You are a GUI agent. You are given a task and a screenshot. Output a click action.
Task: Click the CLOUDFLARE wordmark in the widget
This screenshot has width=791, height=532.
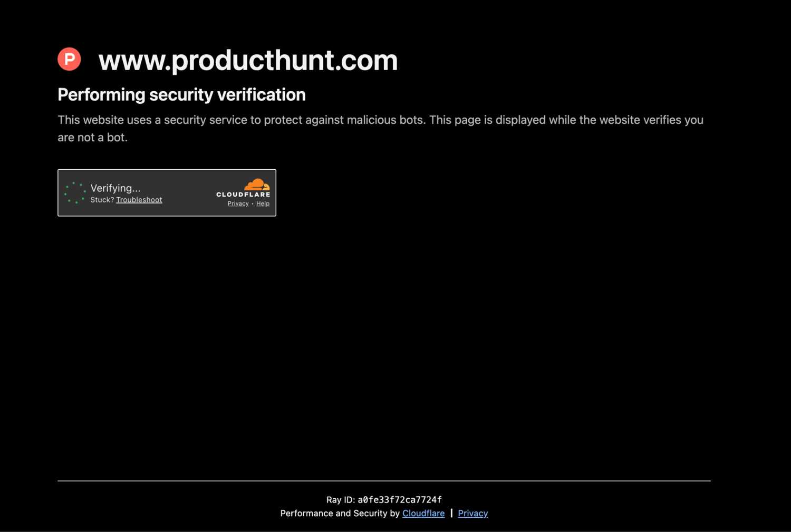(x=243, y=195)
